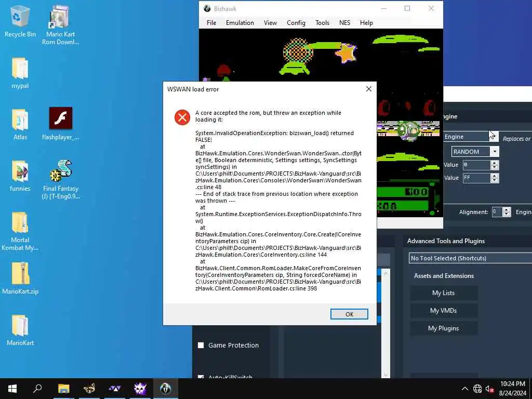The width and height of the screenshot is (532, 399).
Task: Click the vertical scrollbar up arrow
Action: pos(386,273)
